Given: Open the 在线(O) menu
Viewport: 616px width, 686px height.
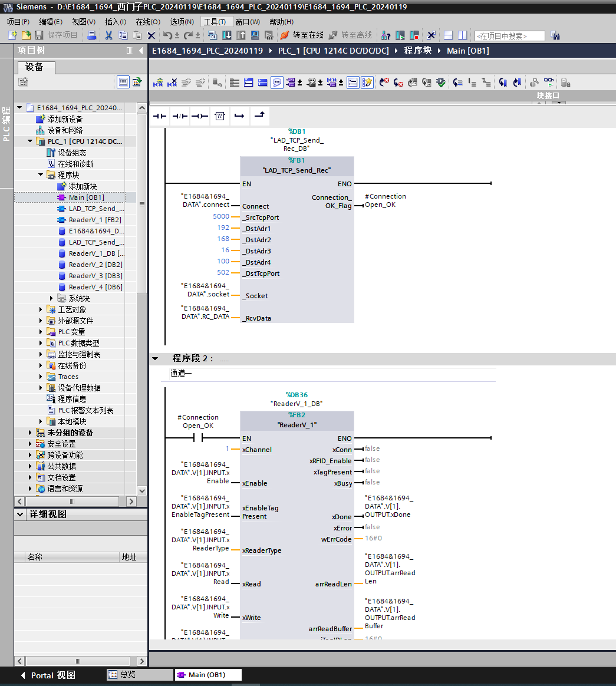Looking at the screenshot, I should [x=148, y=22].
